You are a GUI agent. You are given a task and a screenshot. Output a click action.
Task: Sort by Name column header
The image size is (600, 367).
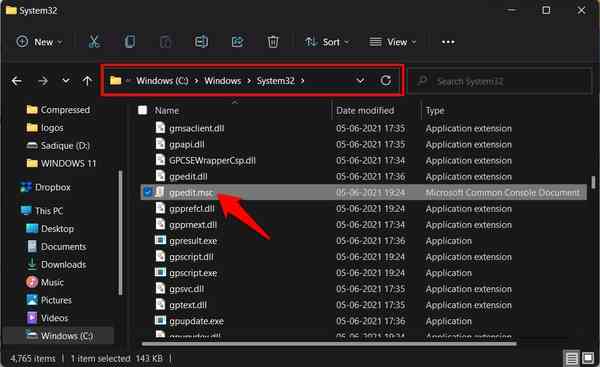tap(167, 111)
